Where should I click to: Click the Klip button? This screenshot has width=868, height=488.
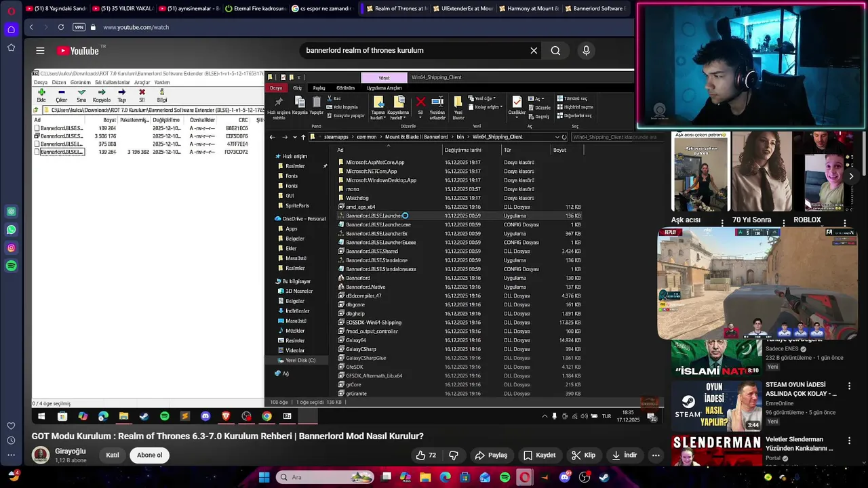point(583,455)
